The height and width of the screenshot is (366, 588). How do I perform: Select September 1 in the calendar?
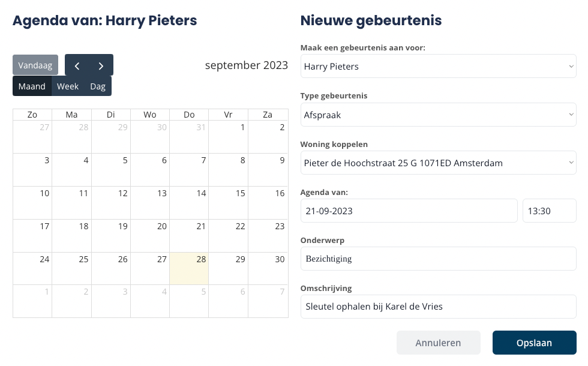pos(229,137)
